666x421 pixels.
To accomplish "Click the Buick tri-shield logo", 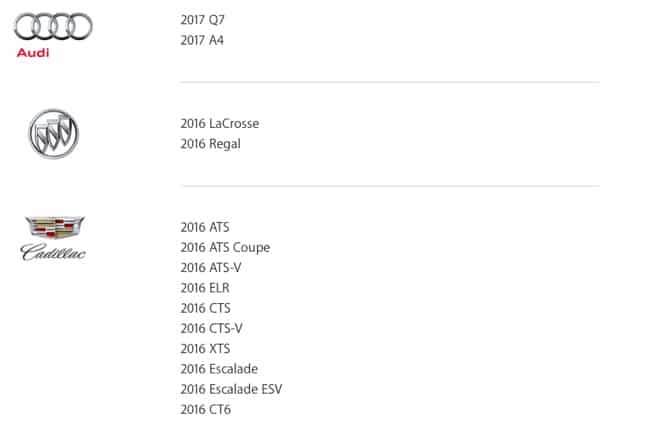I will click(x=53, y=133).
